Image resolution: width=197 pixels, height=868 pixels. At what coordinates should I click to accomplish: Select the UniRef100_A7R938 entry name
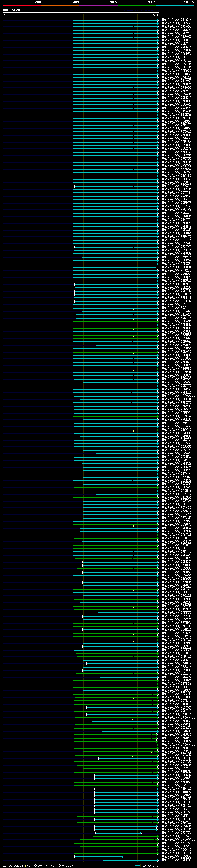(x=177, y=406)
